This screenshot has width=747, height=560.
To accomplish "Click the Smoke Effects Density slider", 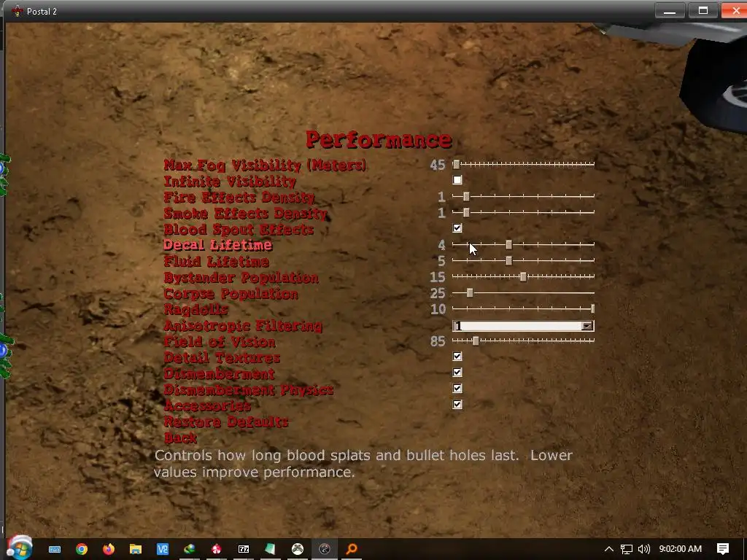I will 523,212.
